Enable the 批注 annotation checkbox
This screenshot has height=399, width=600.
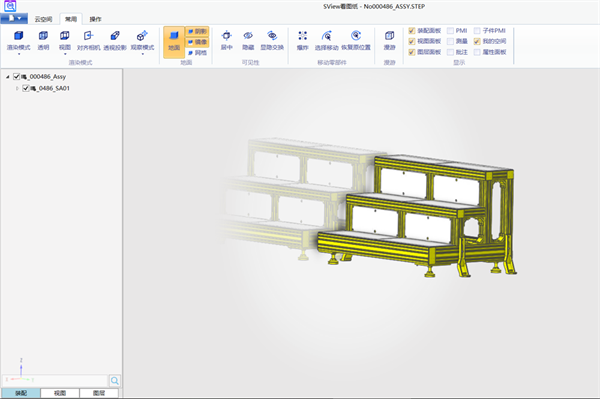click(x=450, y=52)
